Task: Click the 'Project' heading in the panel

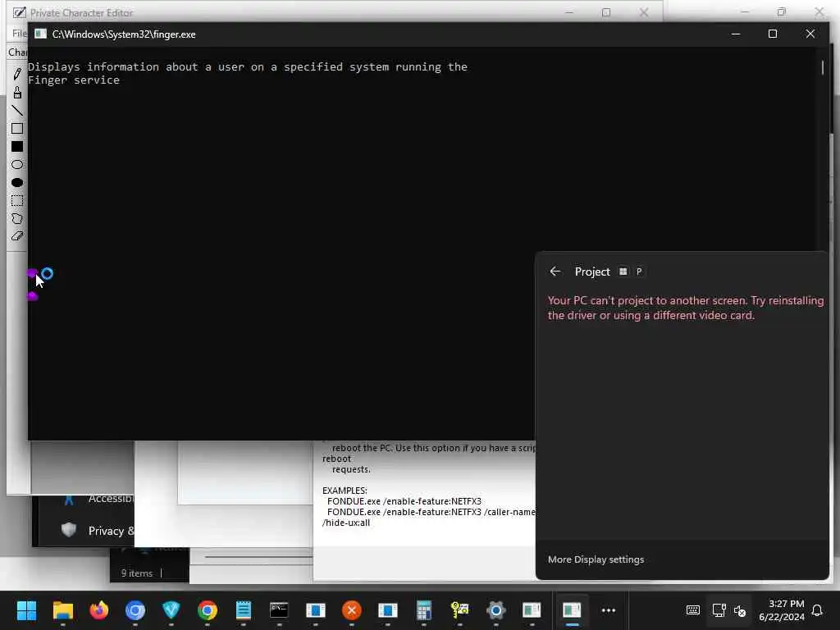Action: coord(592,272)
